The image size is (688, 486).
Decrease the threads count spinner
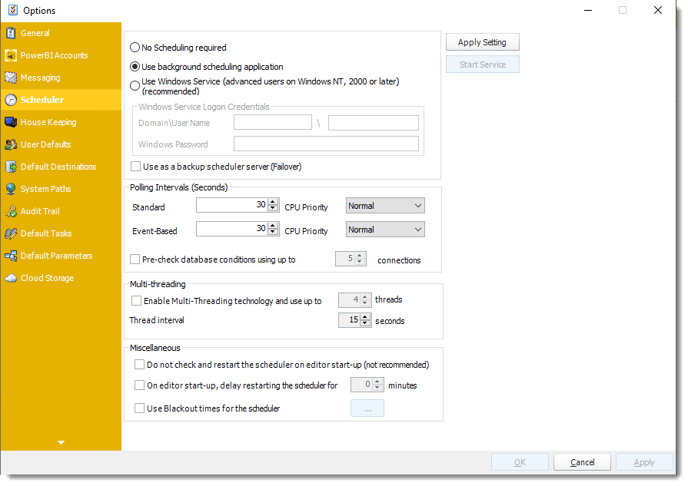tap(365, 304)
